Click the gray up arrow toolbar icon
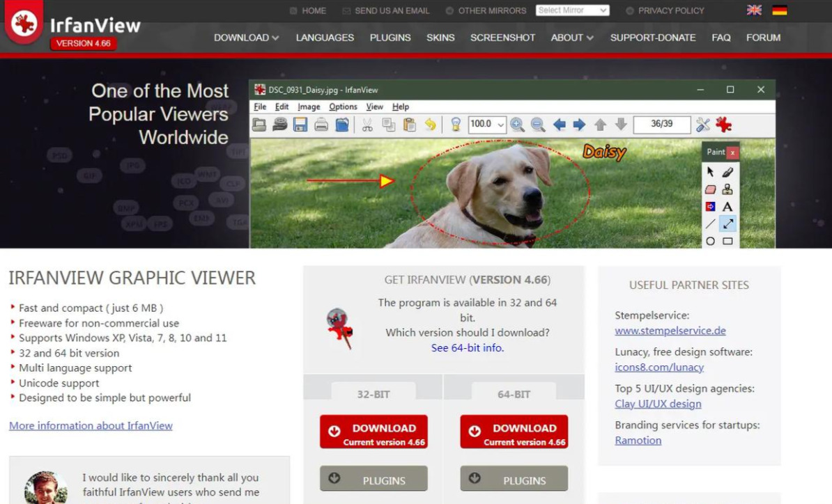This screenshot has height=504, width=832. [x=600, y=125]
